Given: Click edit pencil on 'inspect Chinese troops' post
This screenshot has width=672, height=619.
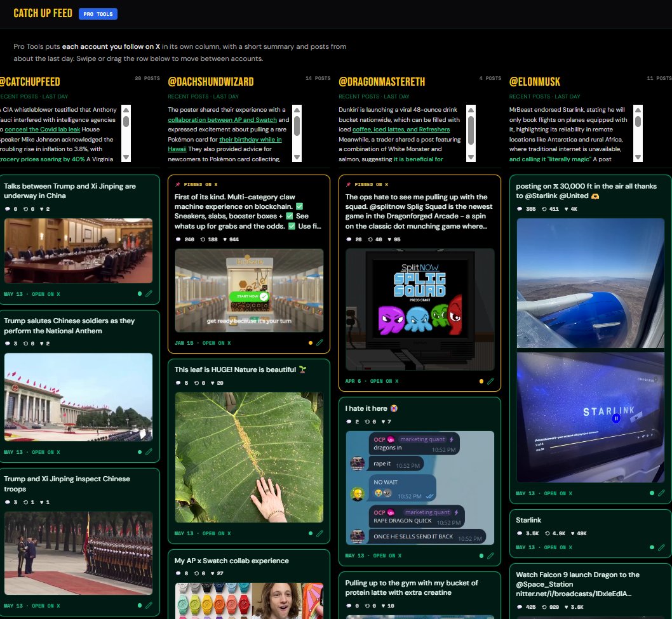Looking at the screenshot, I should [149, 605].
